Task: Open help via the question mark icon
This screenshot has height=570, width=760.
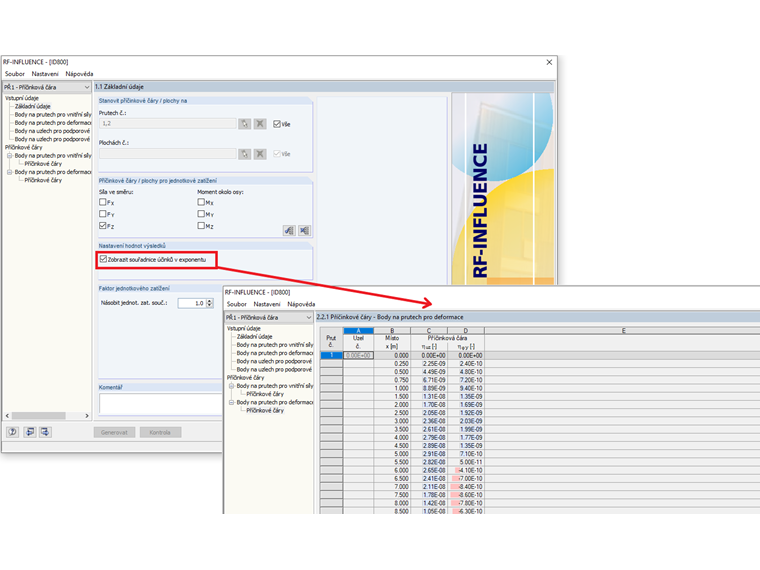Action: [x=13, y=432]
